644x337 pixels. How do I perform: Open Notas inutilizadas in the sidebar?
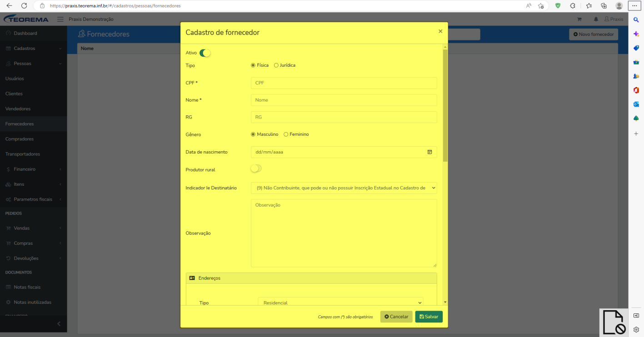click(33, 302)
